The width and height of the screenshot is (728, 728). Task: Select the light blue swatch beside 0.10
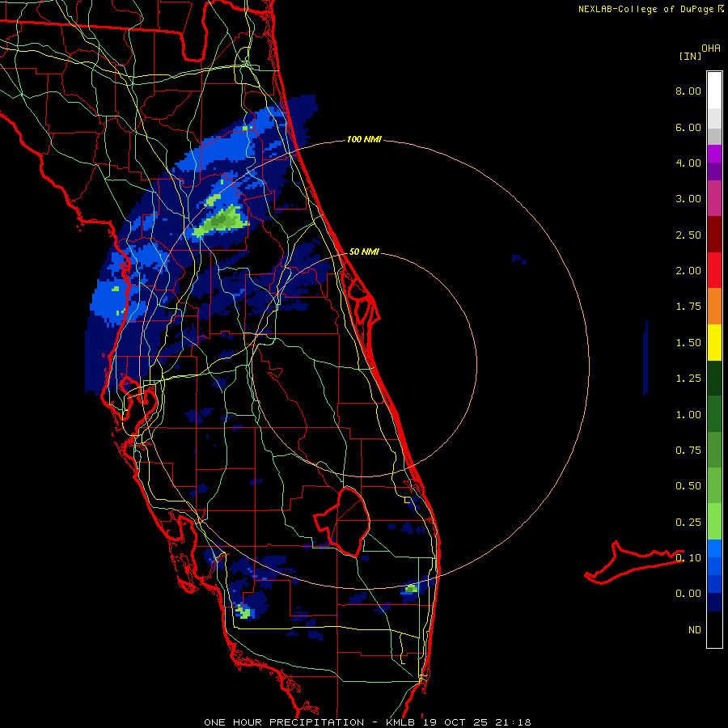[714, 548]
